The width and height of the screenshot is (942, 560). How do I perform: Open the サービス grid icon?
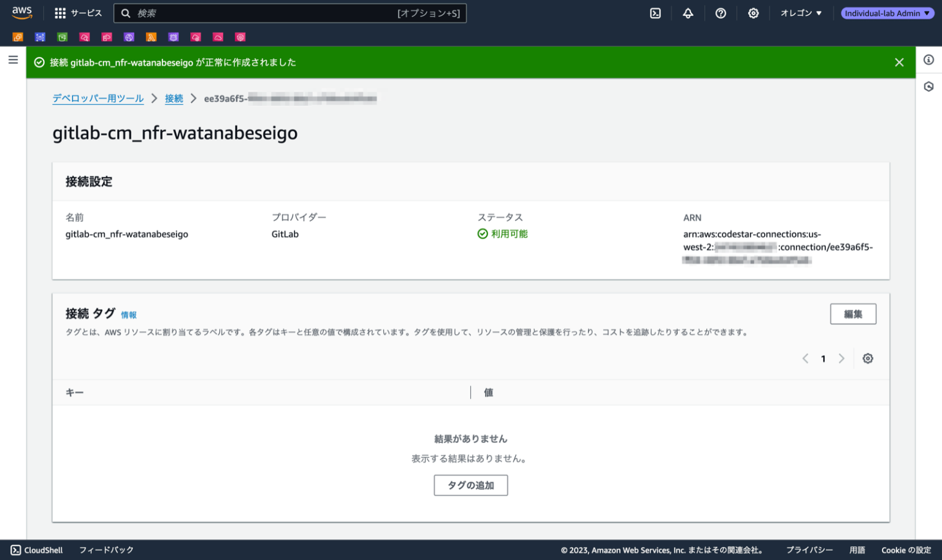[59, 12]
